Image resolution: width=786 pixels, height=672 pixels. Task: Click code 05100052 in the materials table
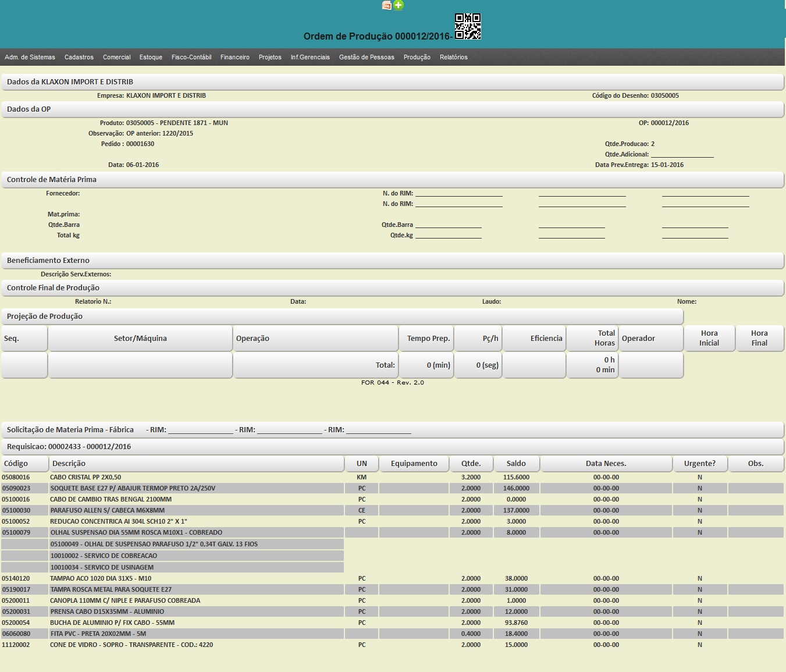pyautogui.click(x=16, y=521)
